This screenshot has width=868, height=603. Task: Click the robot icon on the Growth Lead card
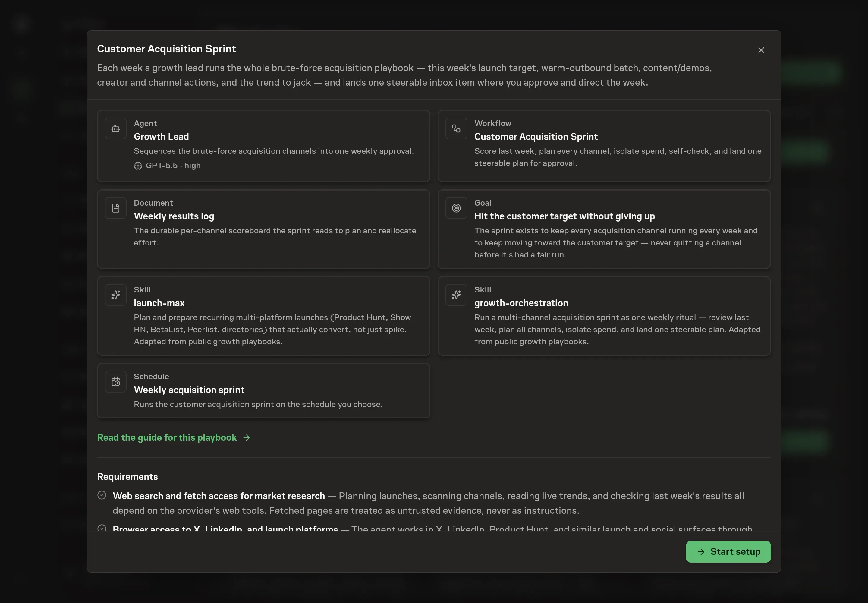(x=115, y=129)
